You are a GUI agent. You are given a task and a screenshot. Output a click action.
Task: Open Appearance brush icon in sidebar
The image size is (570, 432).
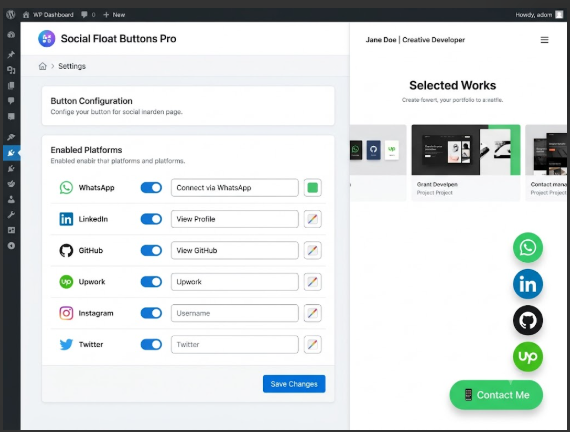11,137
